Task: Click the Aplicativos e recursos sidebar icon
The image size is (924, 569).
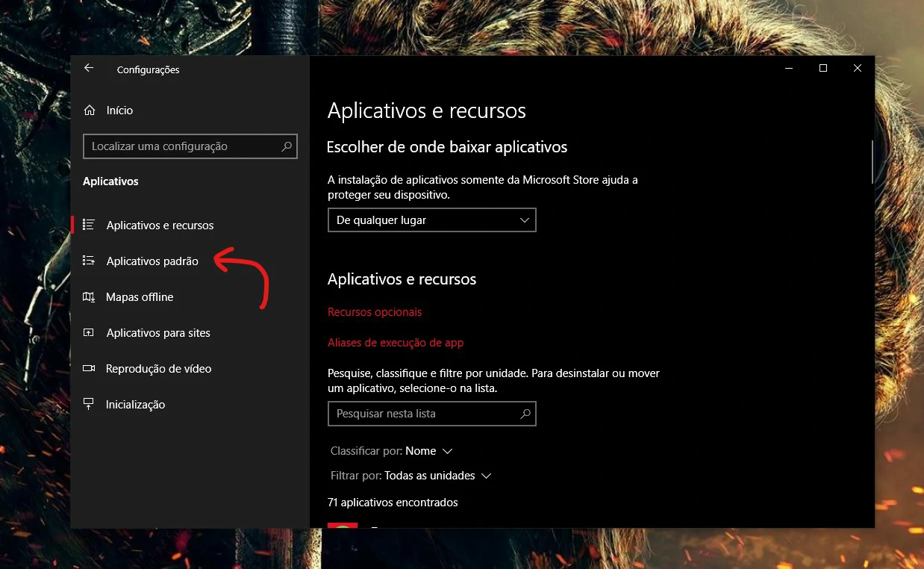Action: tap(89, 225)
